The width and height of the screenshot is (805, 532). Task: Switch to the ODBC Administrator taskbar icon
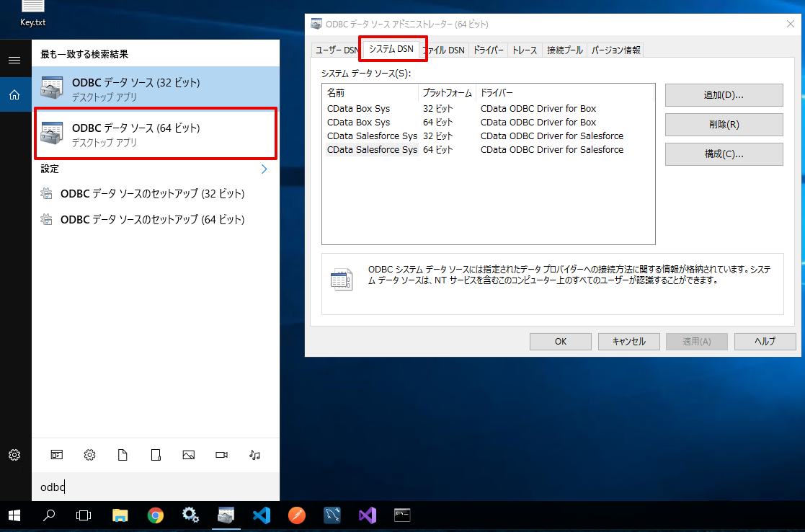pos(226,515)
